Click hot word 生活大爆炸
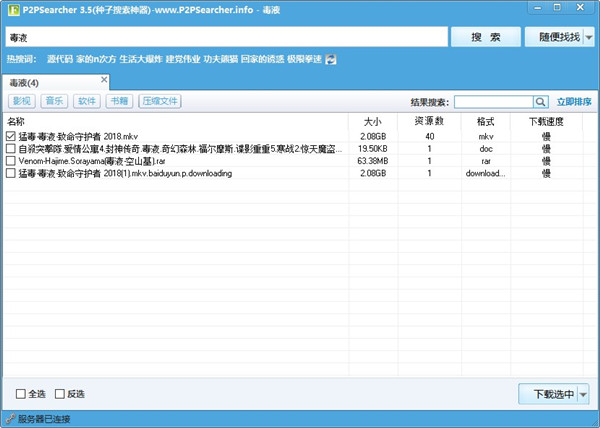 pos(141,59)
